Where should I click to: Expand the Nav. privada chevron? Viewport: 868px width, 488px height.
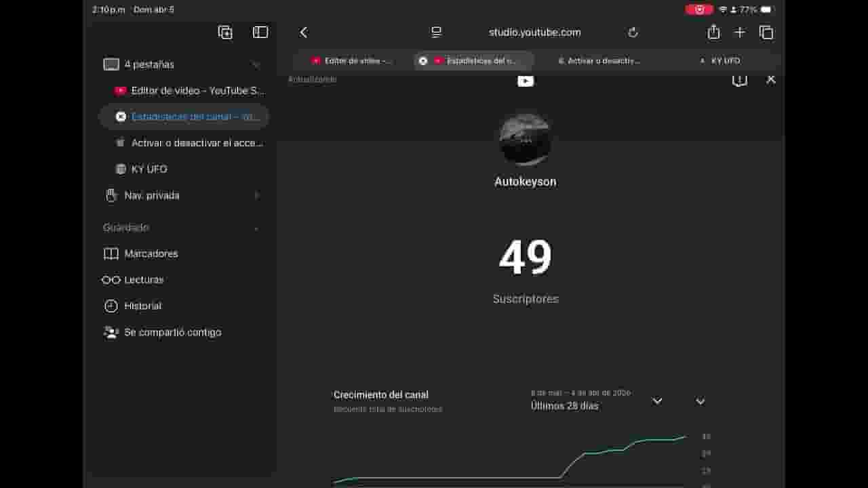pos(256,196)
